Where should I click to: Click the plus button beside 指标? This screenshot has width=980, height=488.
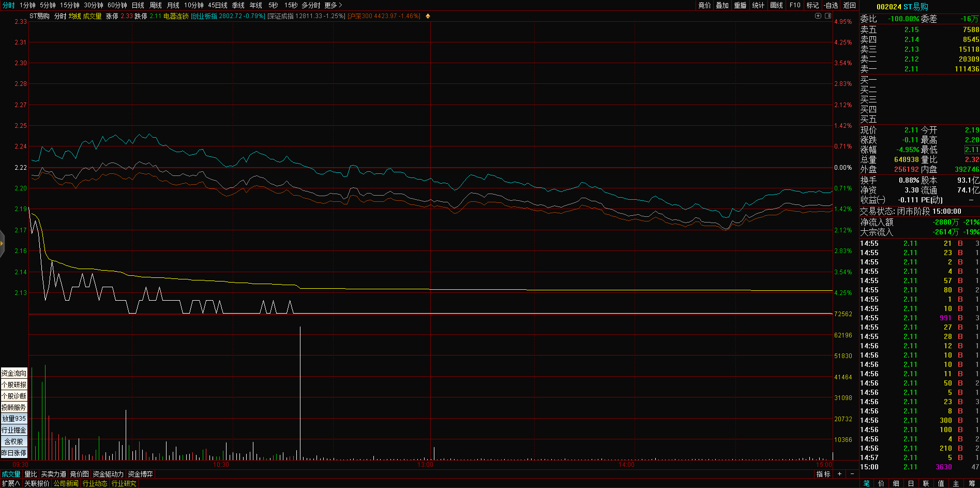tap(839, 474)
